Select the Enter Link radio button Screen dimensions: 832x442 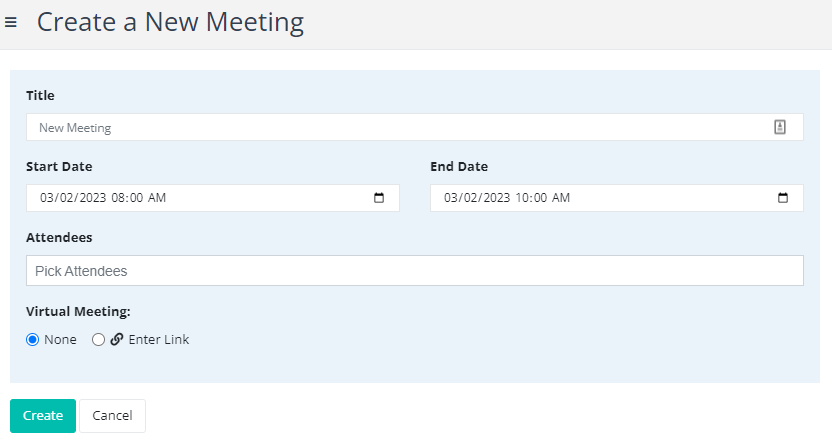coord(98,340)
